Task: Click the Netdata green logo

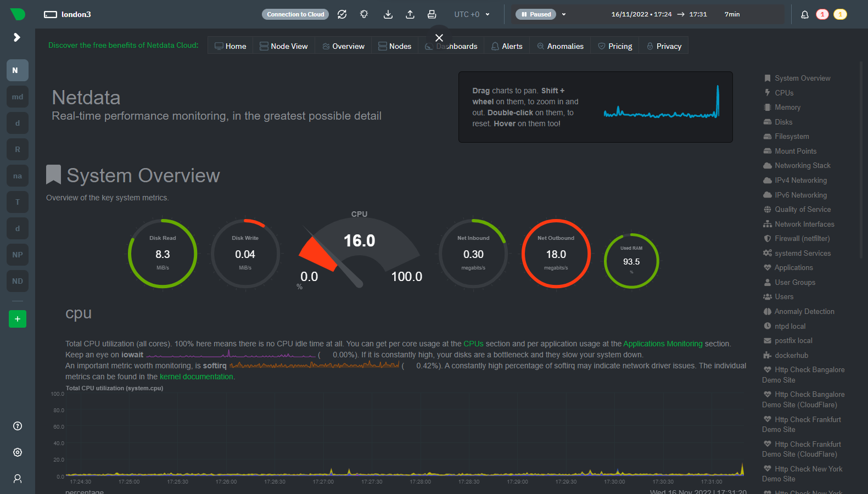Action: (x=18, y=14)
